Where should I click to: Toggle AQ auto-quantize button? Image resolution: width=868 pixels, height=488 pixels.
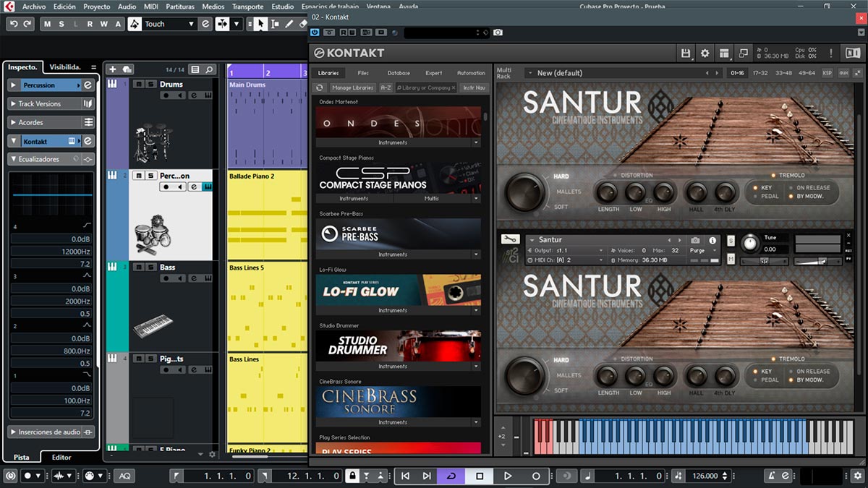(124, 476)
